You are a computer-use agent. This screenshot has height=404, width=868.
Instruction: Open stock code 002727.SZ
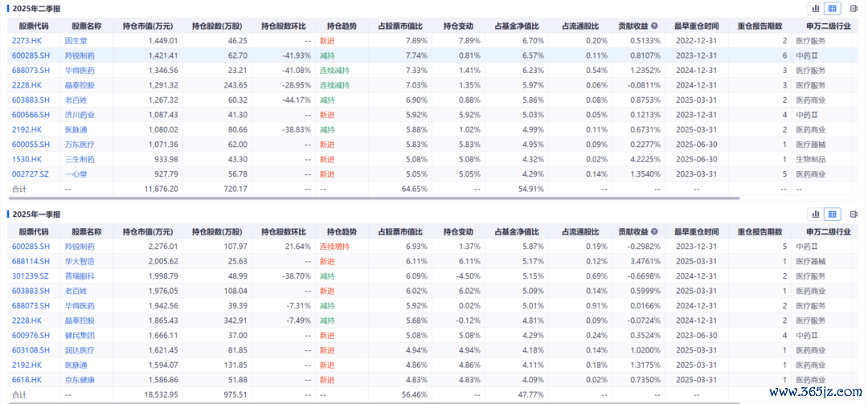tap(31, 174)
